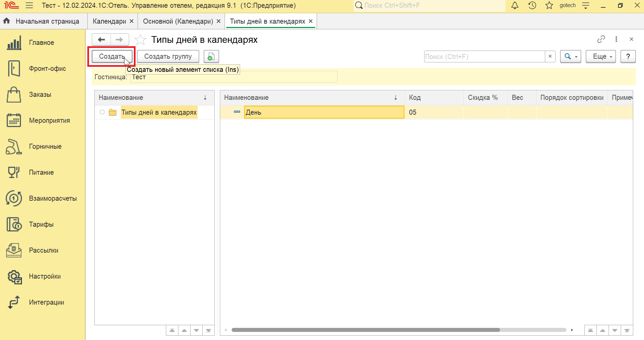644x340 pixels.
Task: Copy by clicking green plus document icon
Action: (211, 57)
